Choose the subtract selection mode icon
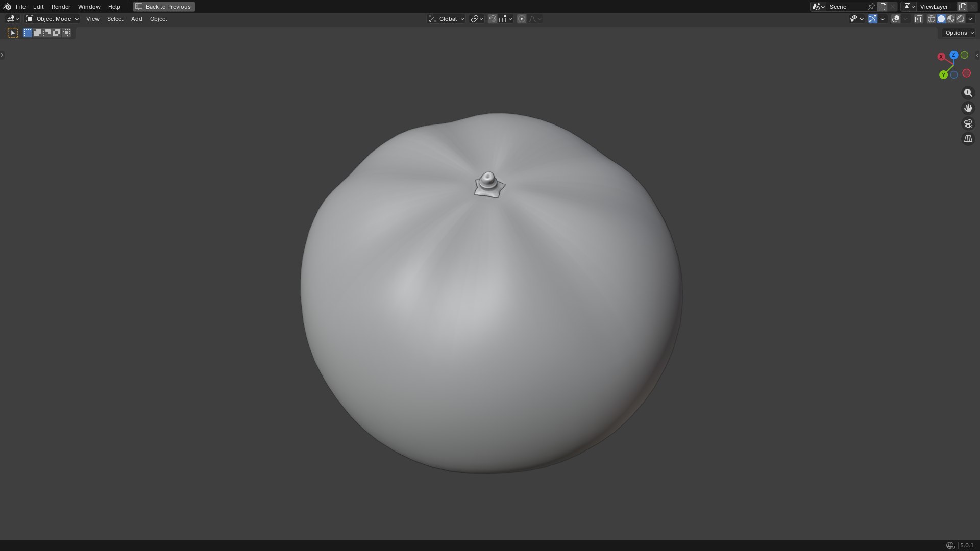The image size is (980, 551). point(47,33)
